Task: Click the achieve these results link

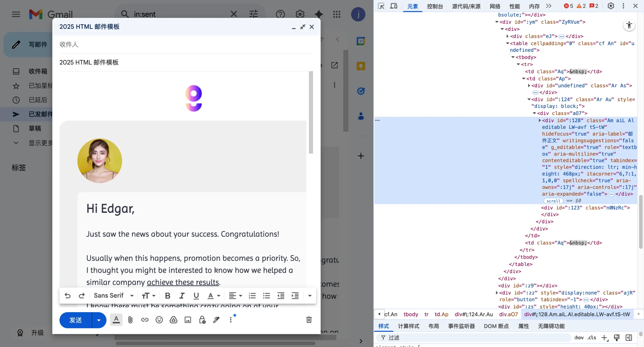Action: [183, 282]
